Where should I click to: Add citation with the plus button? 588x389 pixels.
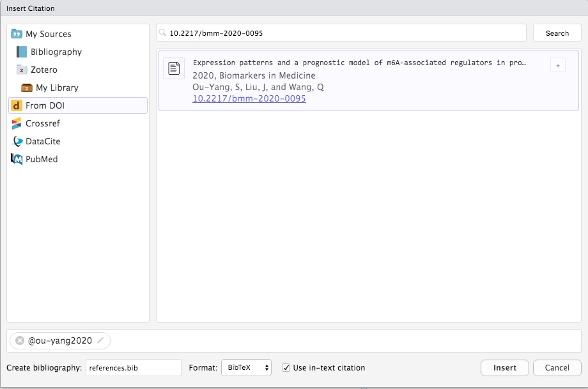coord(557,65)
